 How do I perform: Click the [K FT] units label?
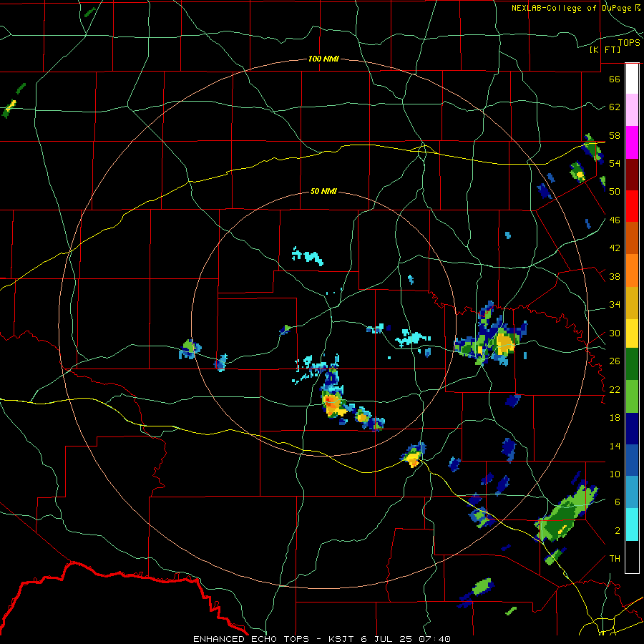click(x=605, y=49)
